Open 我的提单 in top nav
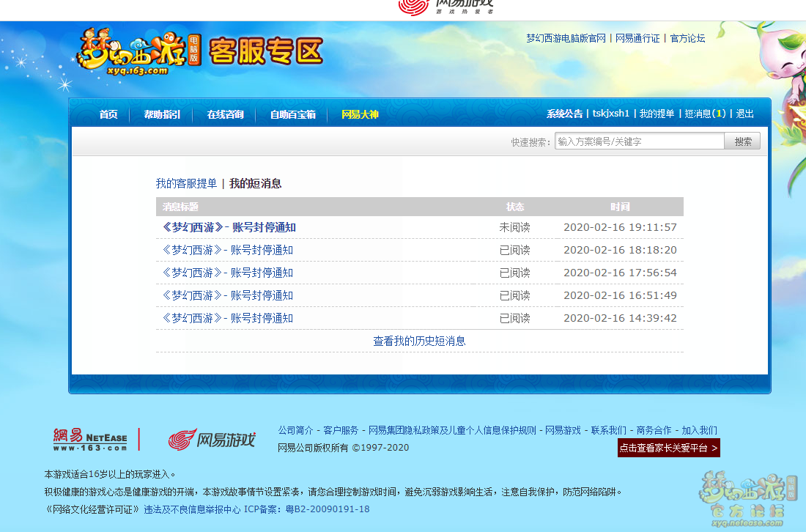 657,114
